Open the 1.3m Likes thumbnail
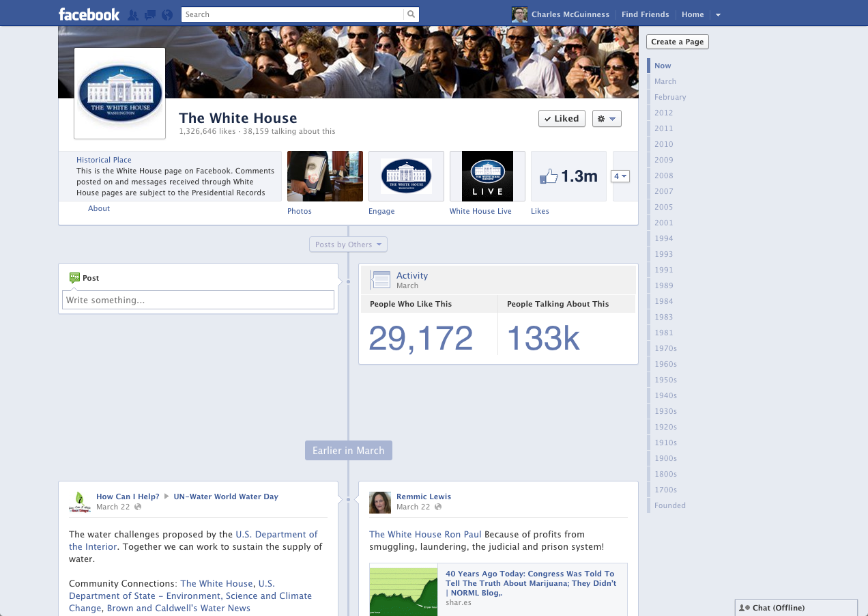 (568, 176)
